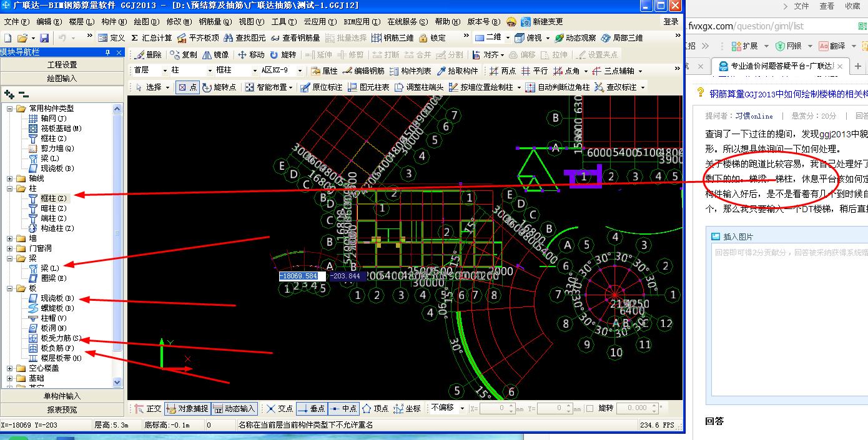868x440 pixels.
Task: Open 钢筋三维 rebar 3D view
Action: tap(392, 38)
